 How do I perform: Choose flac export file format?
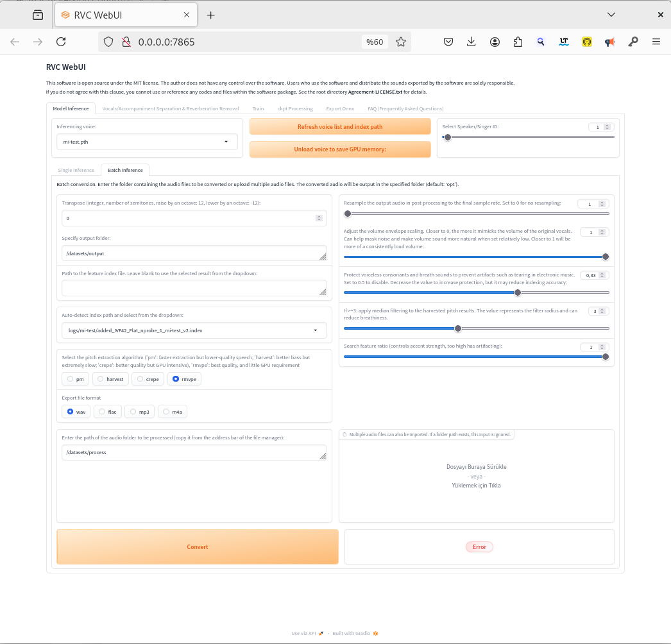[x=107, y=412]
